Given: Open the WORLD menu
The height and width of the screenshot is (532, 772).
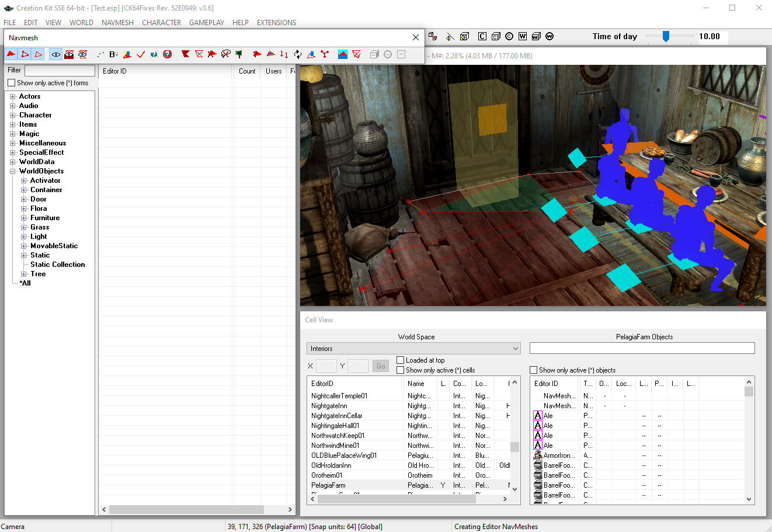Looking at the screenshot, I should [81, 23].
